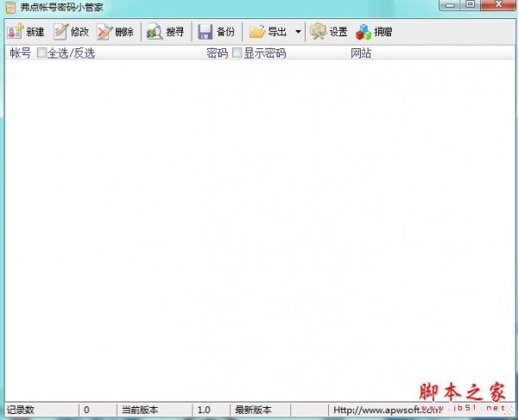Open the 搜寻 (Search) tool
This screenshot has height=420, width=518.
[165, 32]
